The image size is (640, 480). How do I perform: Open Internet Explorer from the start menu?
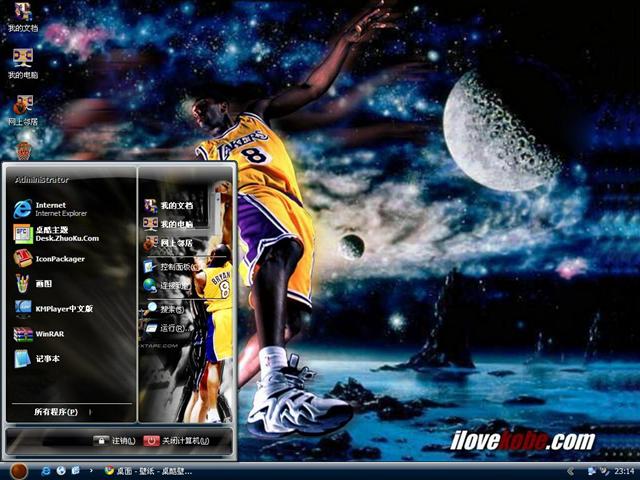point(50,208)
